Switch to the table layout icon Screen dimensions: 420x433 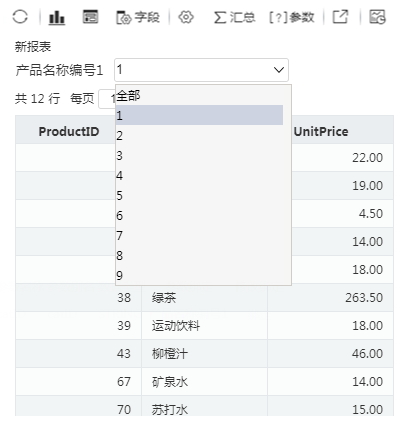90,17
